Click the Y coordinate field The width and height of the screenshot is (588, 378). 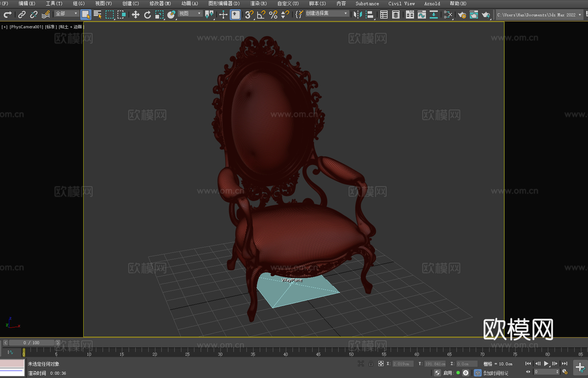coord(435,364)
